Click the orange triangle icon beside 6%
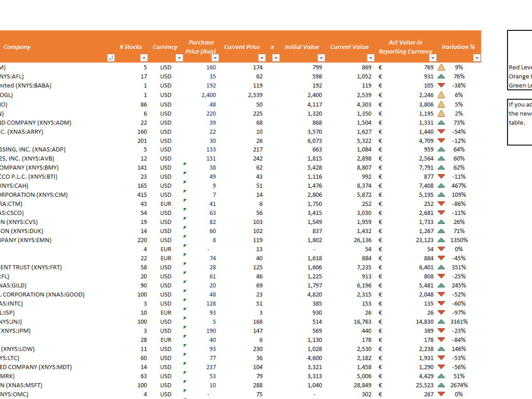The image size is (532, 399). point(441,95)
